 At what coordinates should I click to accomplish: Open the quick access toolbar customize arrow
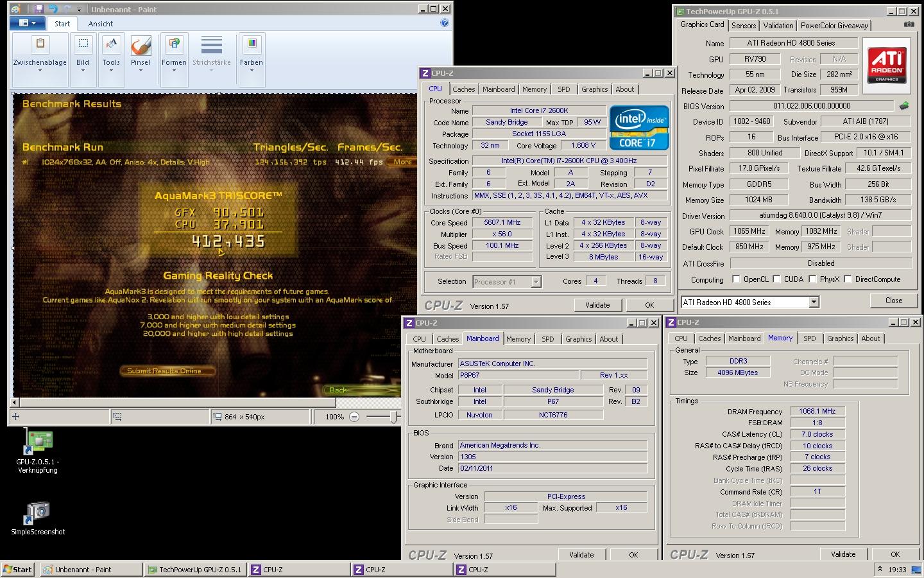(80, 10)
